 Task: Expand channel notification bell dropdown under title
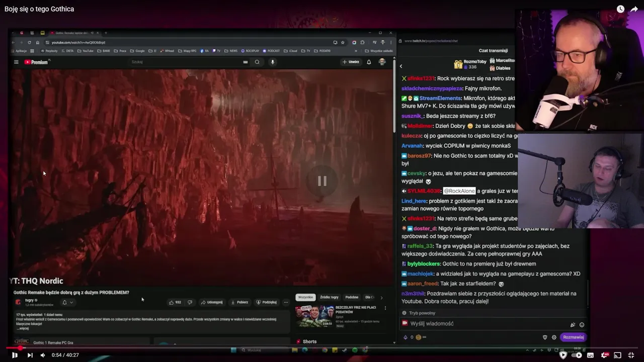coord(67,302)
